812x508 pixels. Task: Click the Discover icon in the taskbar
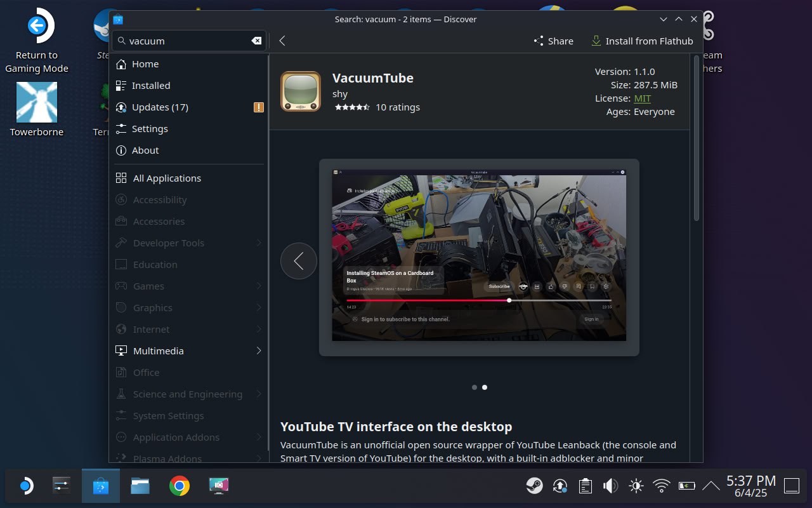click(101, 486)
